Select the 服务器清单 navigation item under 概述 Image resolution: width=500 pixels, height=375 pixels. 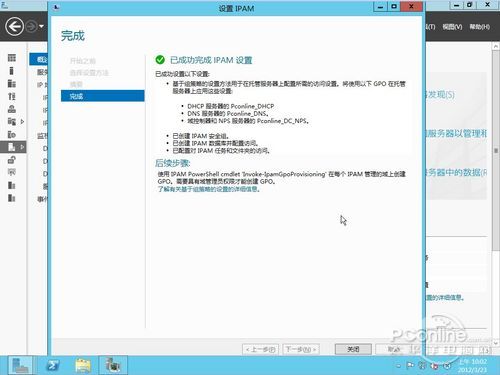point(42,72)
